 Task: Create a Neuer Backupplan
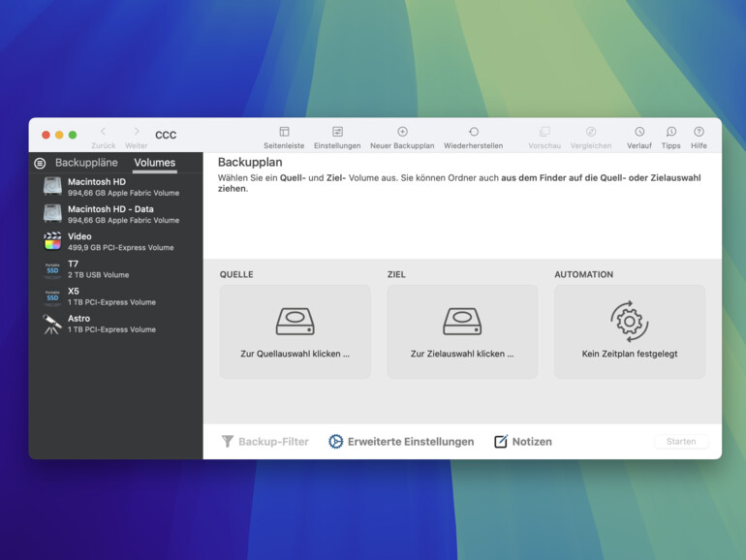coord(402,133)
